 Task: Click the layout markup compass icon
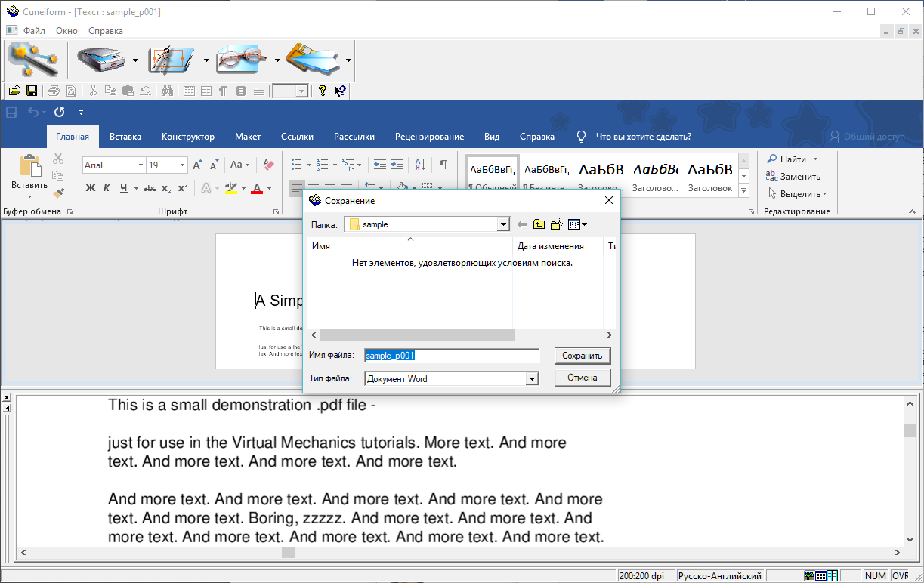(x=172, y=60)
